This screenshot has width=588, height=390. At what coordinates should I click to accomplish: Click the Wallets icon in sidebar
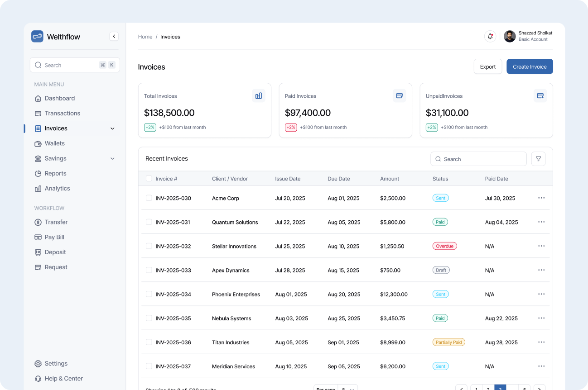(38, 143)
